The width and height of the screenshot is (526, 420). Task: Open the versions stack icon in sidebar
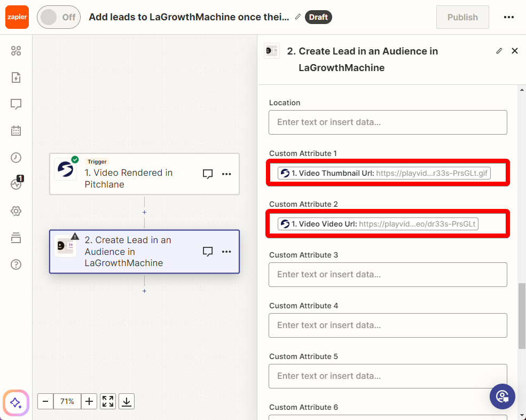16,238
